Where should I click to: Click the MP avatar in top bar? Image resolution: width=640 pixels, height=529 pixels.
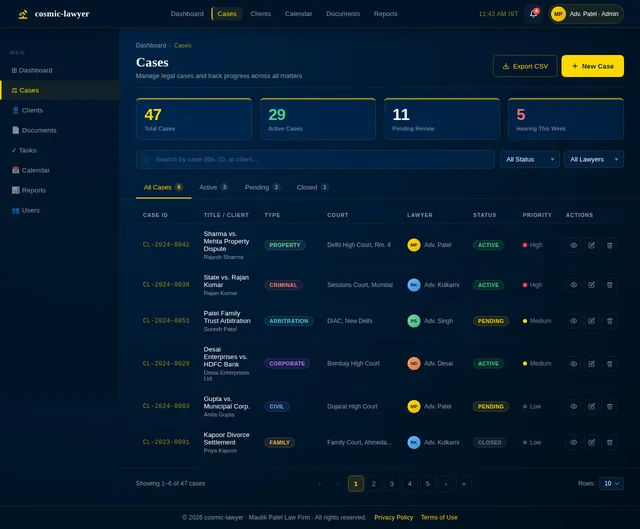coord(558,14)
